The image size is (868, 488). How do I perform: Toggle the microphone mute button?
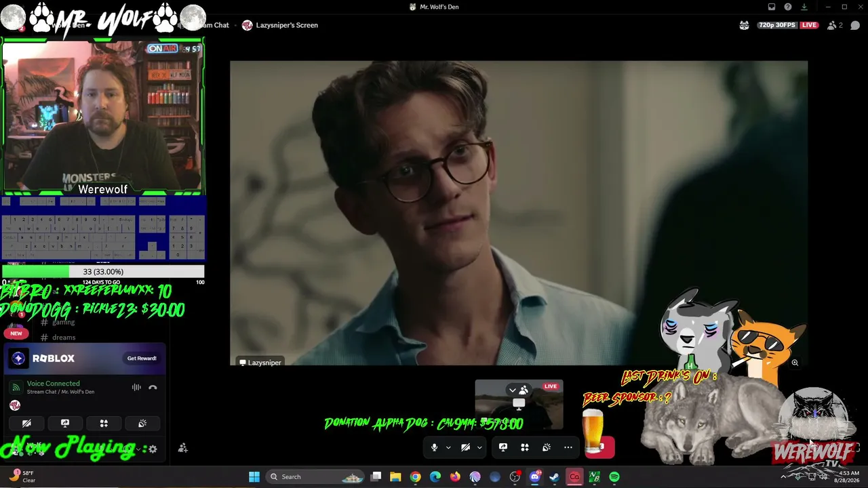click(x=434, y=447)
